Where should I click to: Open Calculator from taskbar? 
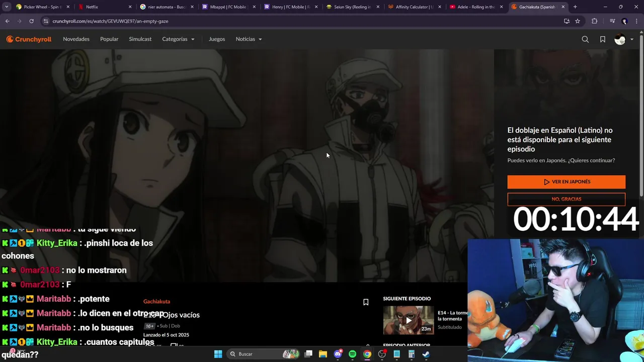click(x=411, y=354)
